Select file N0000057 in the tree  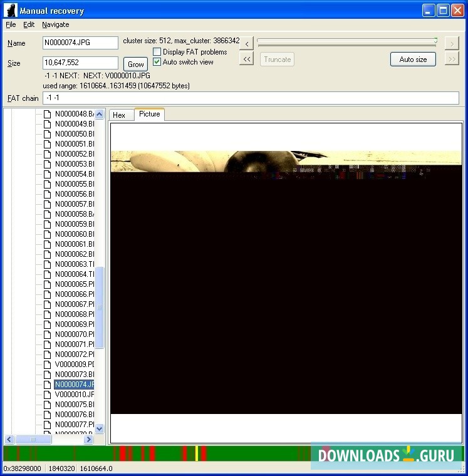[75, 204]
